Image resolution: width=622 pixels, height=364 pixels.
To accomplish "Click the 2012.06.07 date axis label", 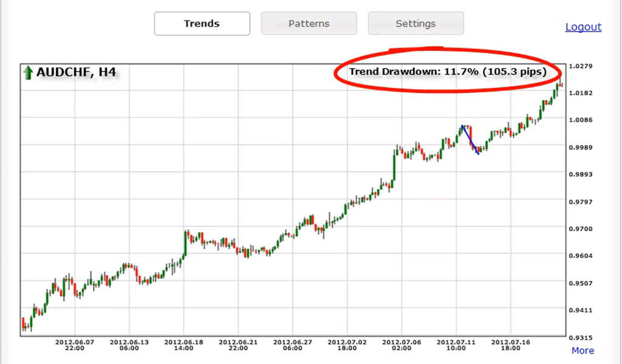I will 75,342.
